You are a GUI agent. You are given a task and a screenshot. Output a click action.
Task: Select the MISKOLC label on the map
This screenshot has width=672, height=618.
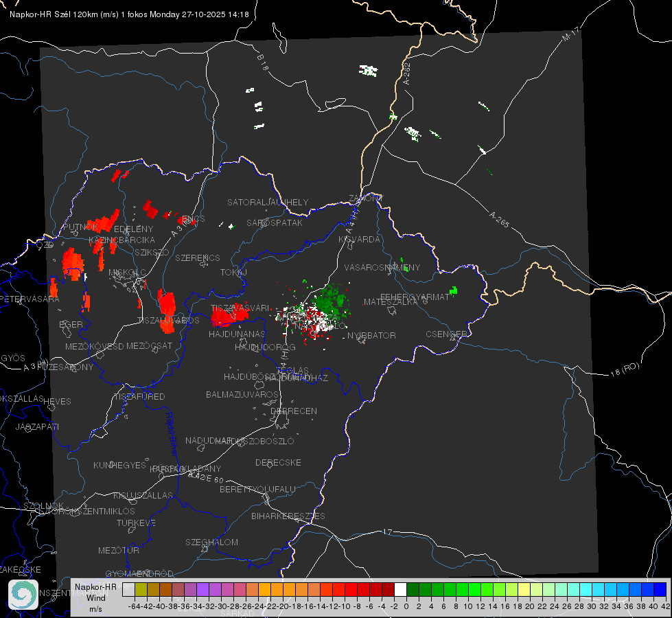(x=127, y=273)
